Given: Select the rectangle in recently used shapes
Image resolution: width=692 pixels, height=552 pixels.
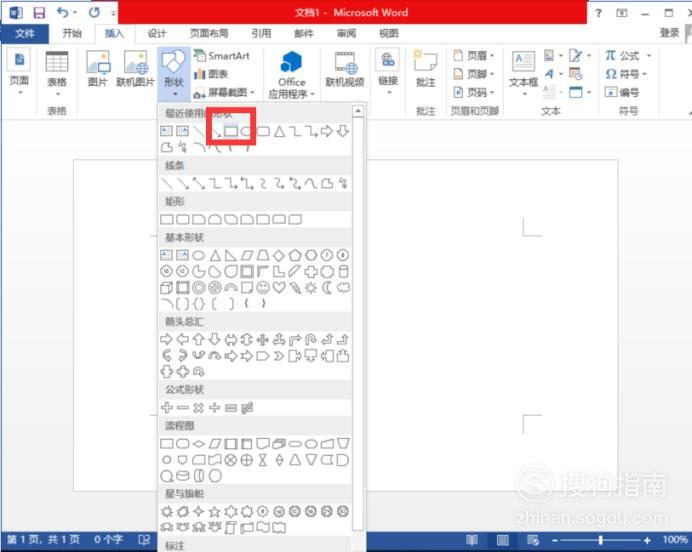Looking at the screenshot, I should point(231,131).
